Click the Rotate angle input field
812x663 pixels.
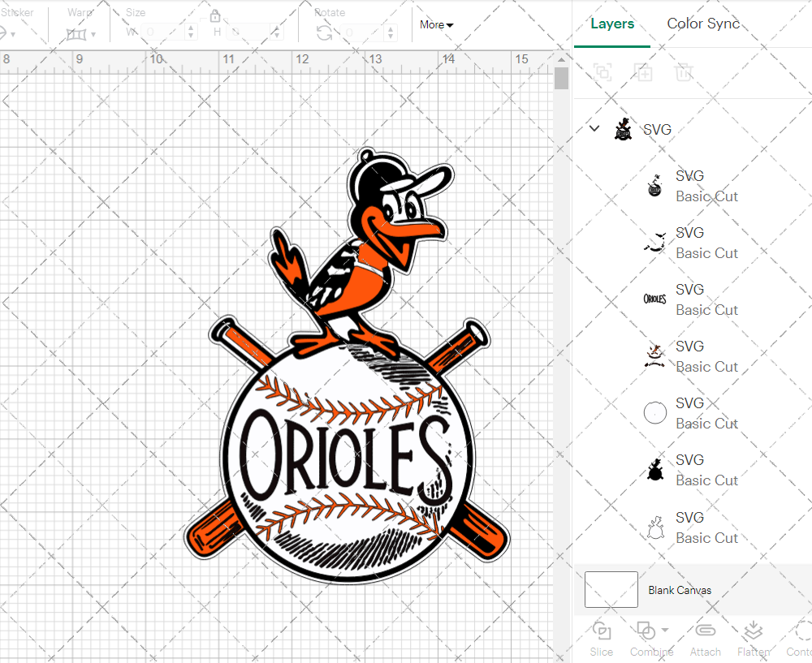[x=362, y=32]
